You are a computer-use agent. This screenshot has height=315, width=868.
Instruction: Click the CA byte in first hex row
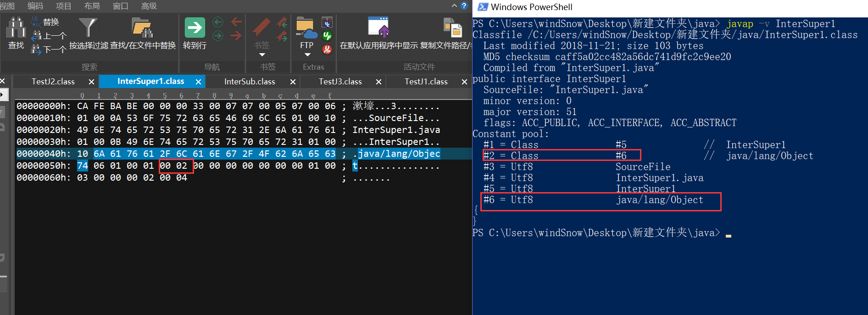[x=83, y=106]
